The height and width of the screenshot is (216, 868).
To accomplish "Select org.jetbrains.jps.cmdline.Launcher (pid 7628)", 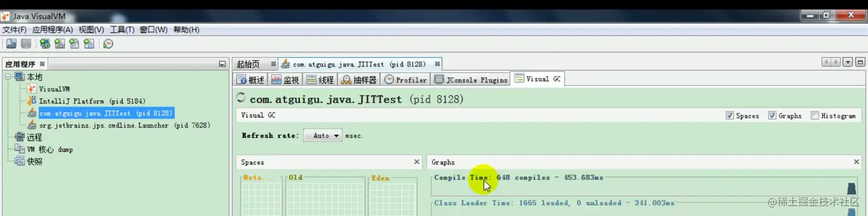I will tap(124, 125).
